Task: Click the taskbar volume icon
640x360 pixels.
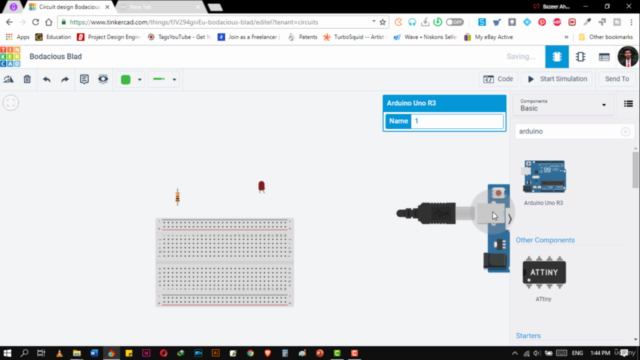Action: [x=537, y=353]
